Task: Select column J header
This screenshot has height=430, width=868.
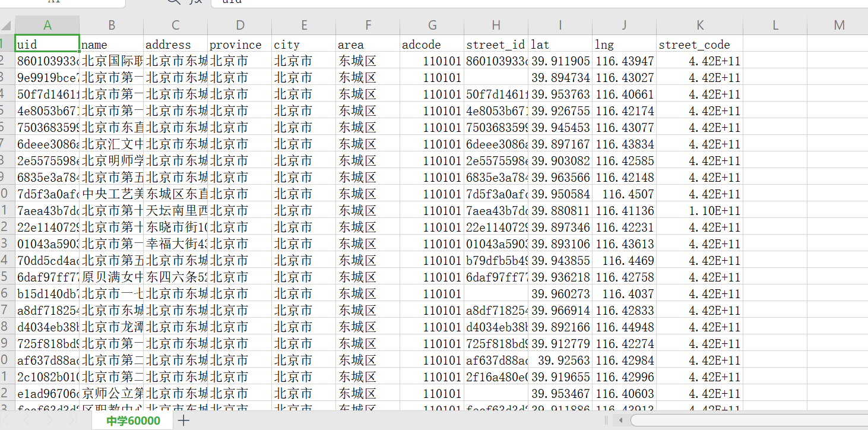Action: click(x=625, y=25)
